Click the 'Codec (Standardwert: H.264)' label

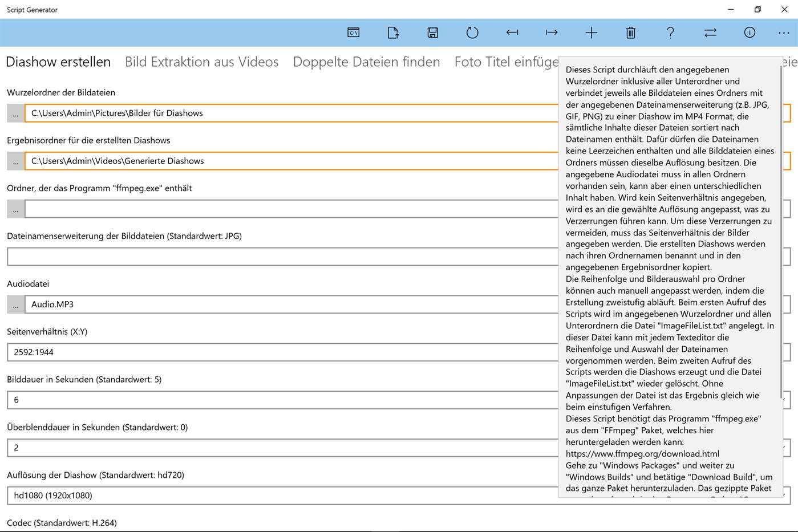[x=62, y=523]
